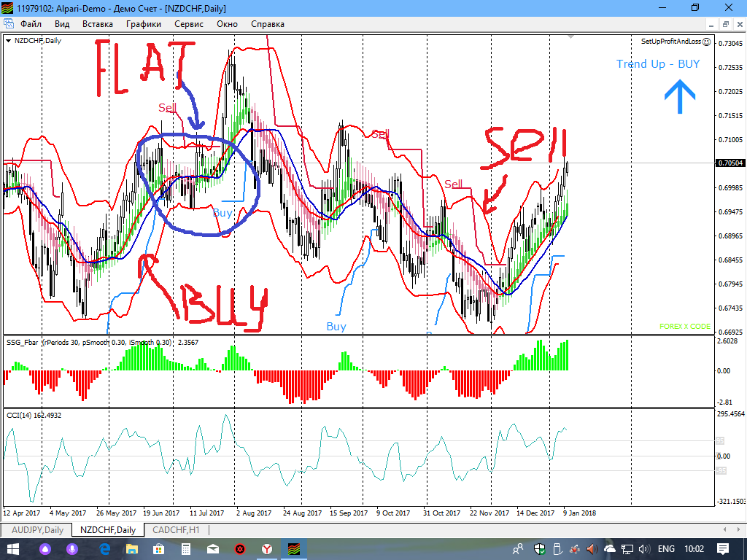Screen dimensions: 747x560
Task: Click the chart shift marker triangle at top
Action: [570, 36]
